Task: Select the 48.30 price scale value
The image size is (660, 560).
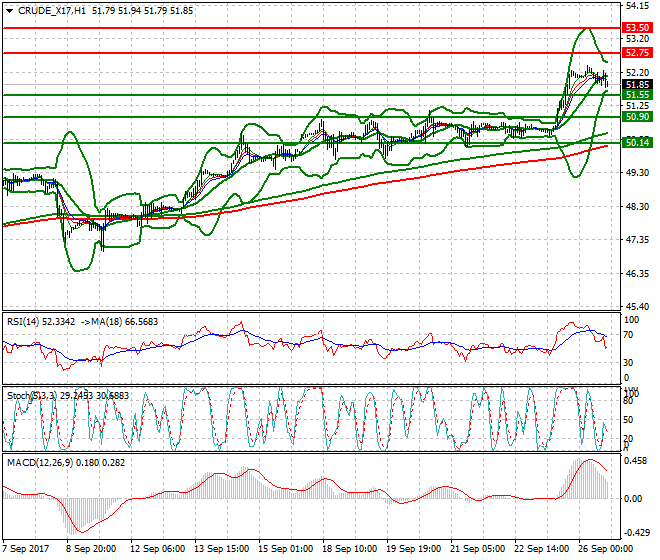Action: [x=637, y=206]
